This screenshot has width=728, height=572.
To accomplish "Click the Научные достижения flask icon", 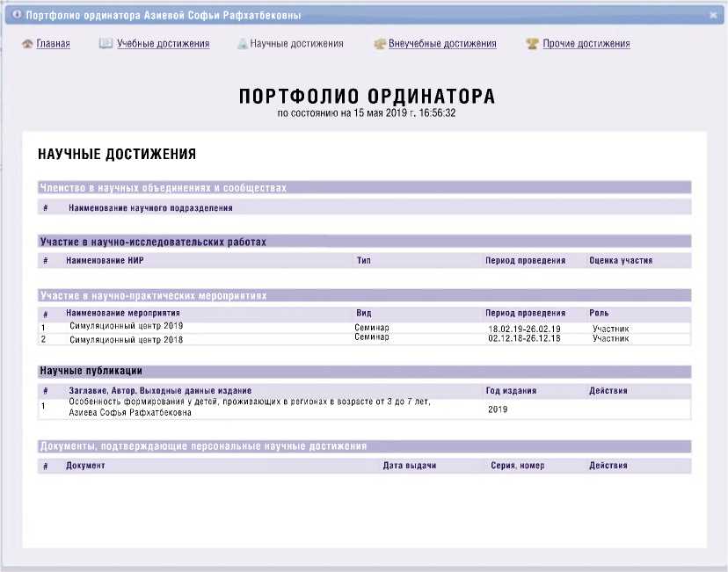I will point(242,44).
